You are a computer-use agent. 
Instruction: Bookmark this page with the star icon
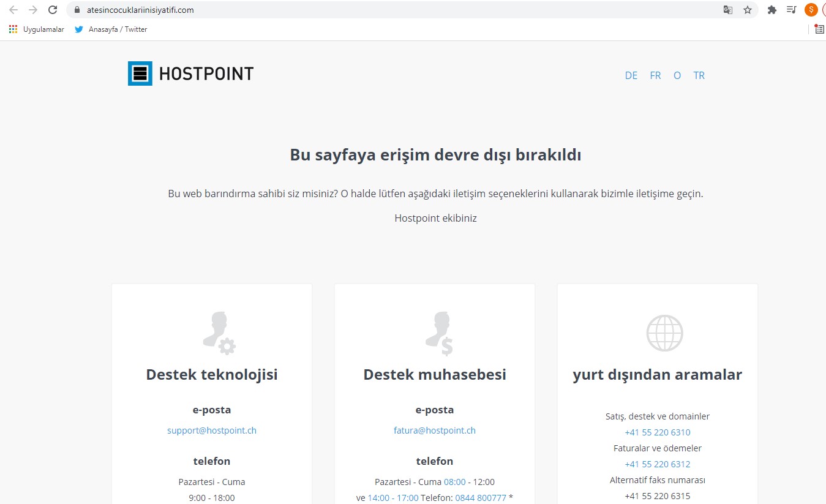coord(747,10)
